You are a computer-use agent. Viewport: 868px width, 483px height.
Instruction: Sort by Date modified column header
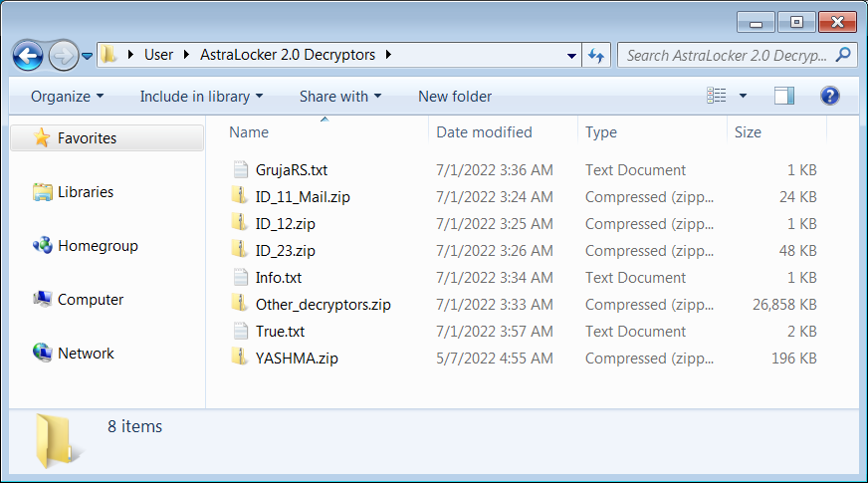coord(484,131)
